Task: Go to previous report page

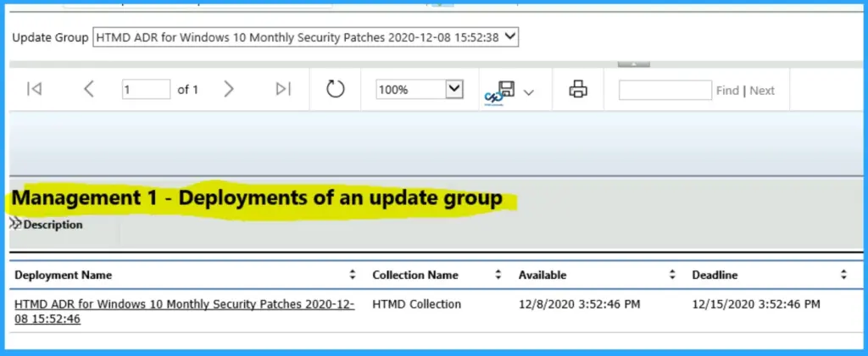Action: pos(88,89)
